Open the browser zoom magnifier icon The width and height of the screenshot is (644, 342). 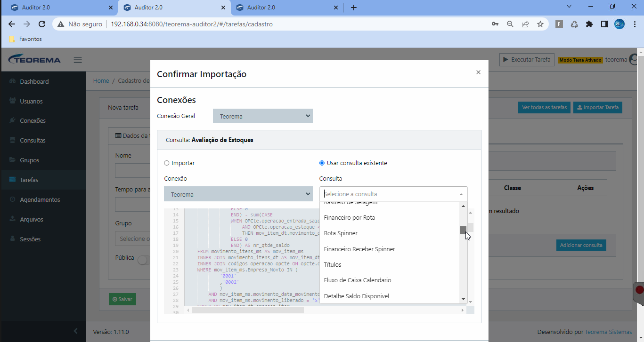click(510, 24)
